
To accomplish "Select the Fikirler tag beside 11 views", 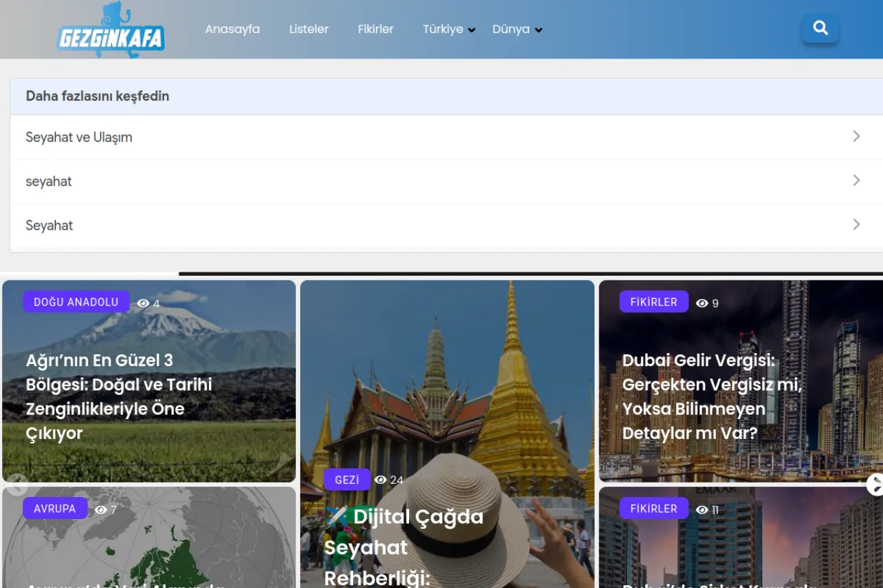I will tap(654, 509).
